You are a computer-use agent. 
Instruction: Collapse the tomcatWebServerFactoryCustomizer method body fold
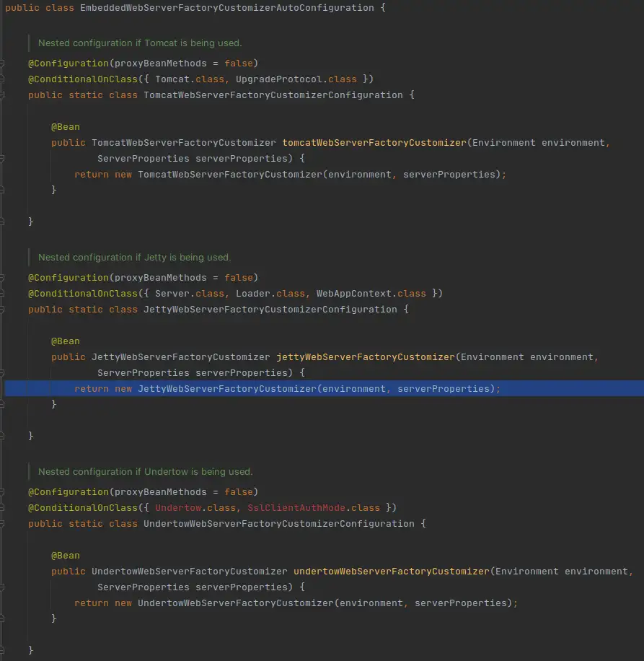[2, 159]
